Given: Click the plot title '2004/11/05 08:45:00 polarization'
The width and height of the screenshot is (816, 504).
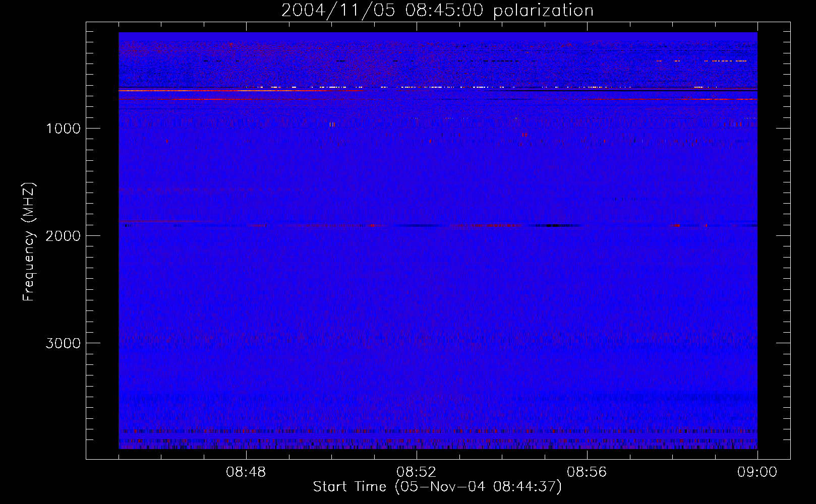Looking at the screenshot, I should click(x=437, y=11).
